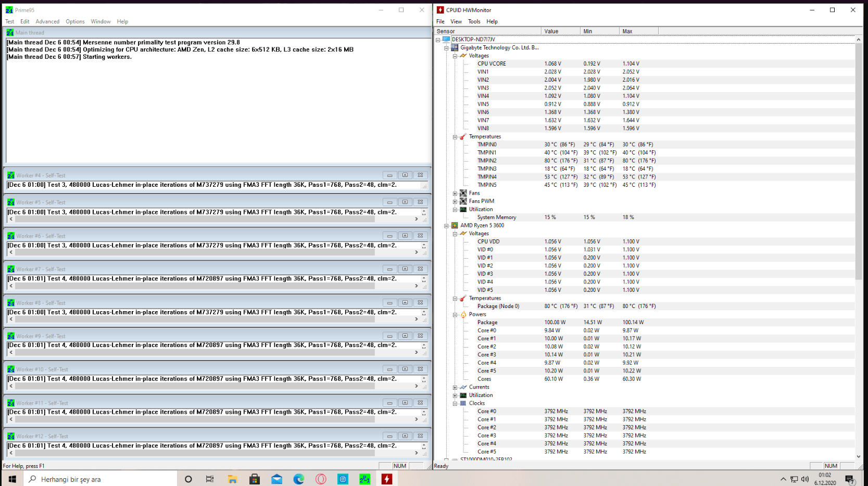The width and height of the screenshot is (868, 486).
Task: Open the Test menu in Prime95
Action: coord(10,21)
